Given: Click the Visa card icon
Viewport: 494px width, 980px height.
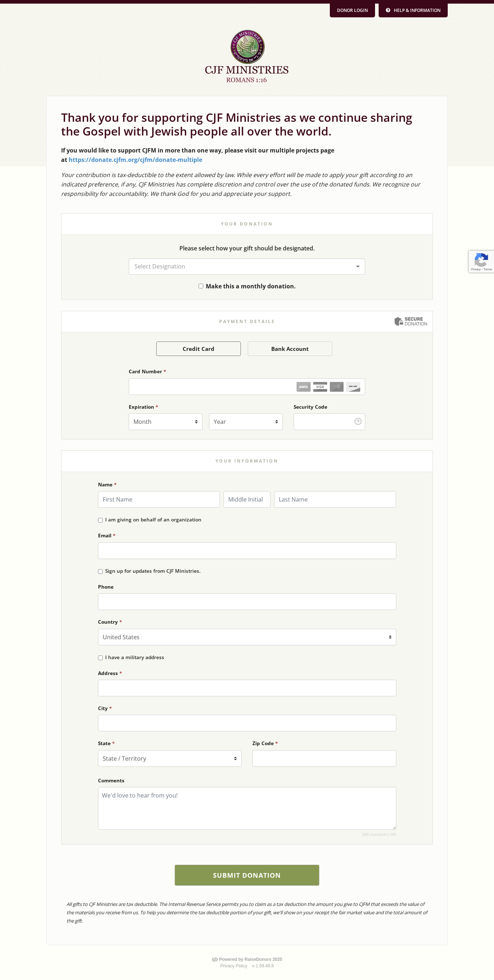Looking at the screenshot, I should [320, 387].
